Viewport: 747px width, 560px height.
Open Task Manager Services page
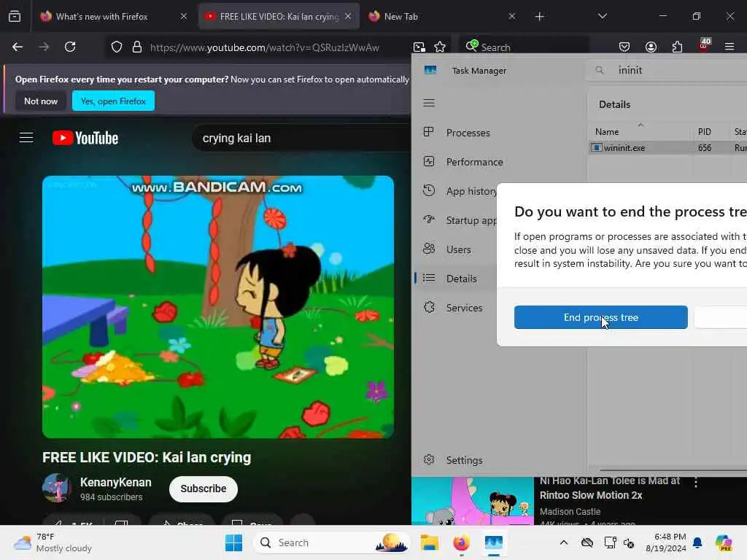[455, 308]
